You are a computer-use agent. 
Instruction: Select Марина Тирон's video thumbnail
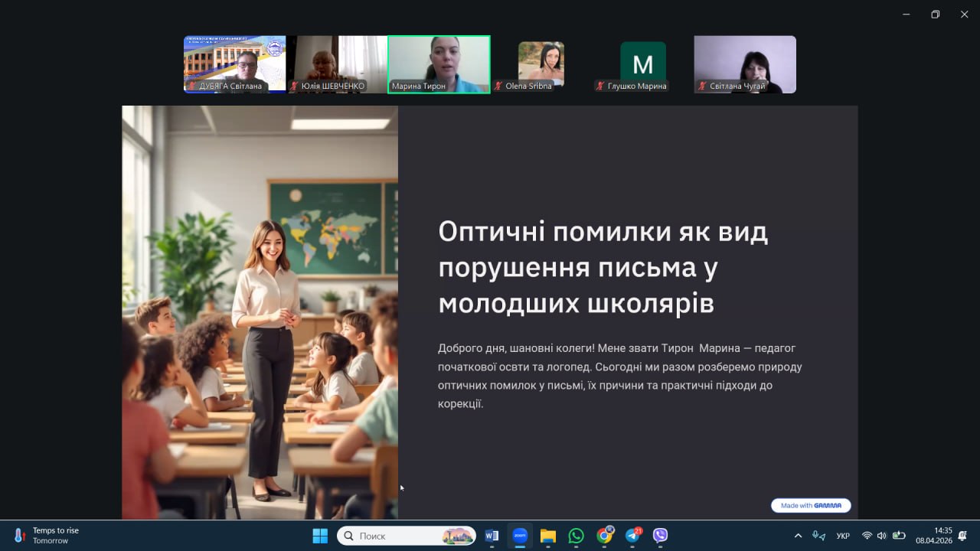coord(439,64)
